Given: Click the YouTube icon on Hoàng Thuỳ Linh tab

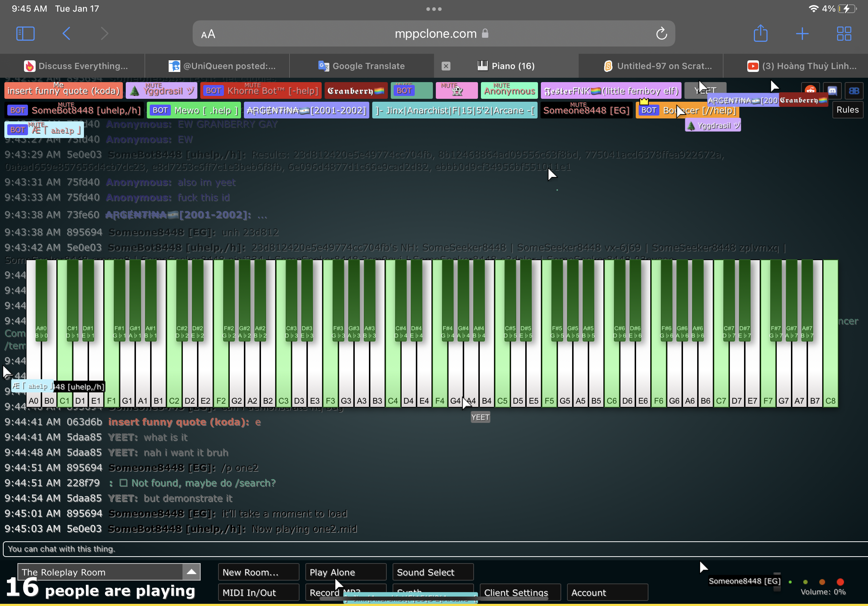Looking at the screenshot, I should point(752,66).
